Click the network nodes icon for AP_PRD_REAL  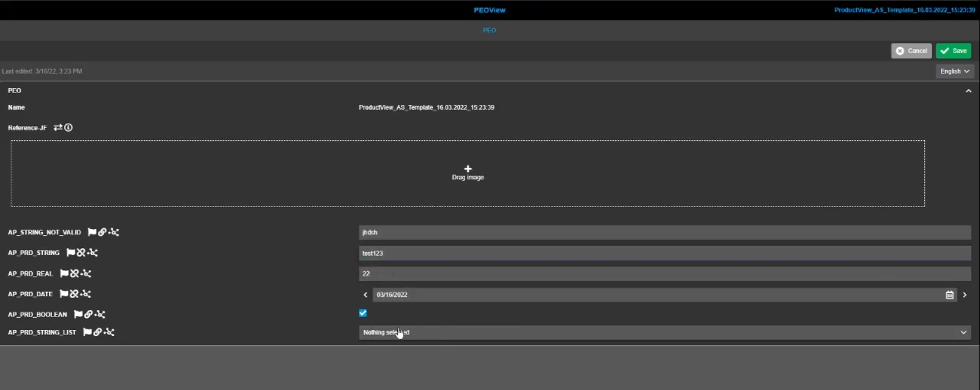pyautogui.click(x=86, y=274)
